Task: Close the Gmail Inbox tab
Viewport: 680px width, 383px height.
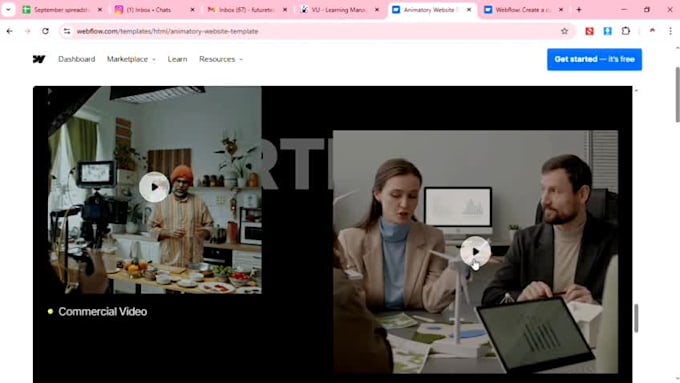Action: [285, 10]
